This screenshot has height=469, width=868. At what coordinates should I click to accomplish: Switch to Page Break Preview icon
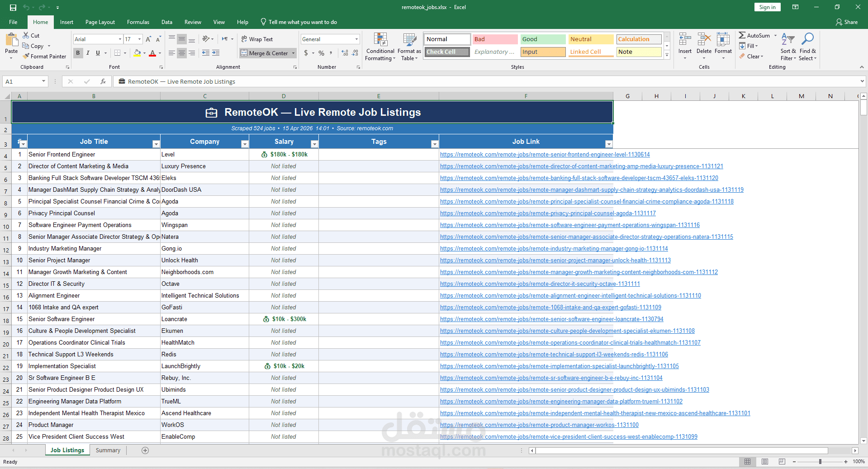coord(782,462)
